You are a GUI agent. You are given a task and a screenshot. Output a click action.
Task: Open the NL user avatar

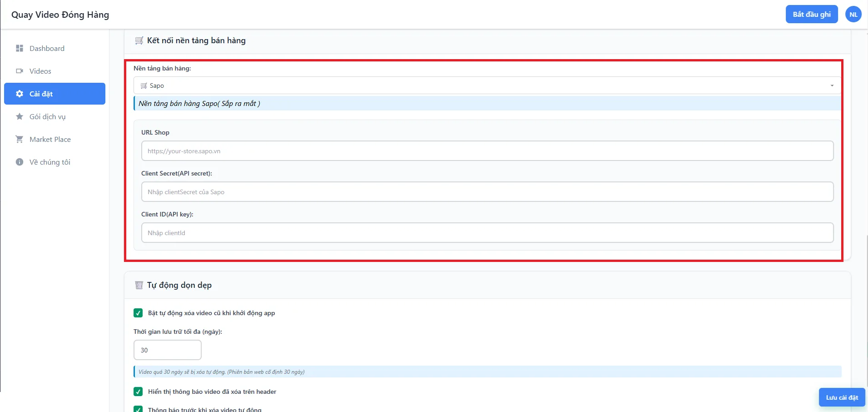point(853,15)
